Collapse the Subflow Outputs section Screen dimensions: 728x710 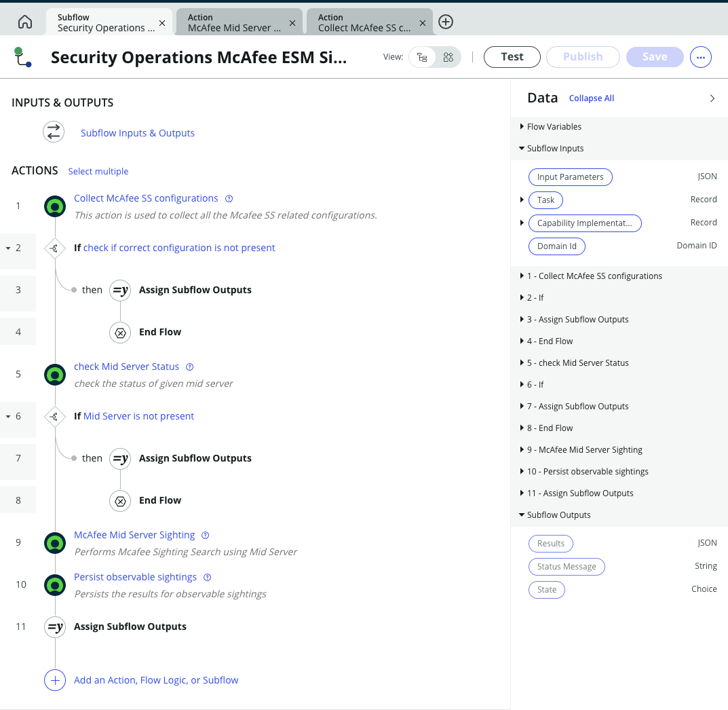(522, 515)
